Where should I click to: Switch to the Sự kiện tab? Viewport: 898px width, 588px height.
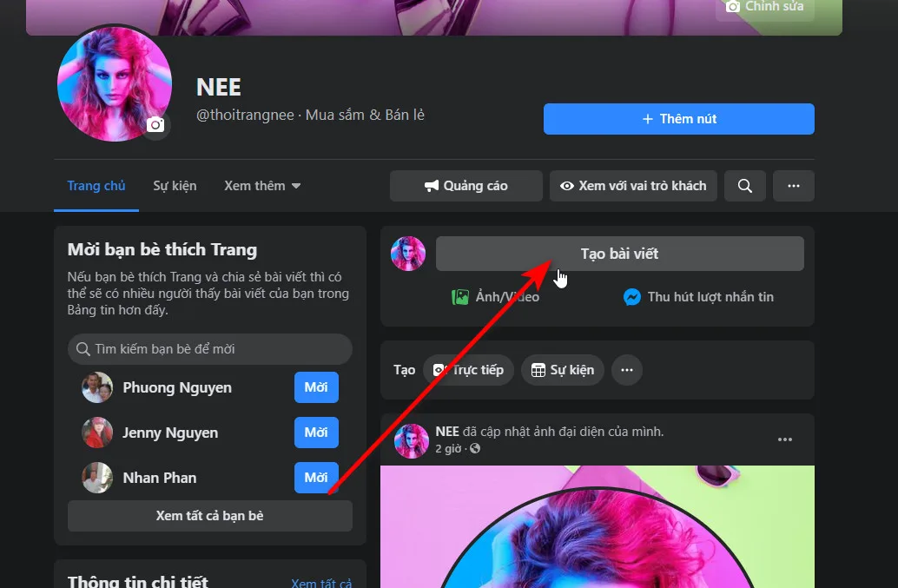click(x=175, y=186)
